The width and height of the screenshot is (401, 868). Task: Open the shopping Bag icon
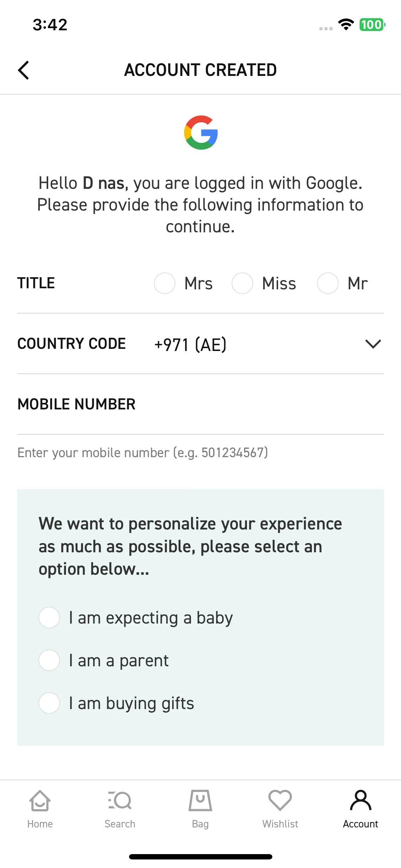(x=200, y=800)
